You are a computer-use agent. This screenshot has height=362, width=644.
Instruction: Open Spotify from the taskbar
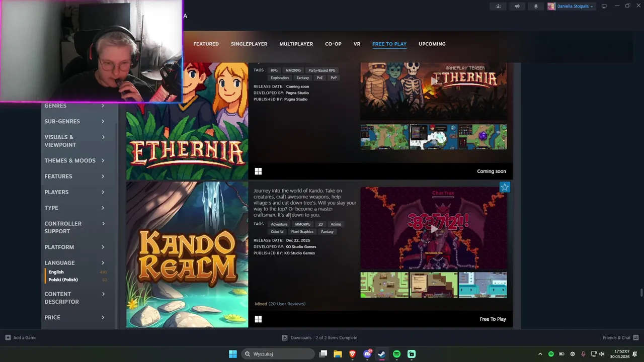pyautogui.click(x=396, y=354)
